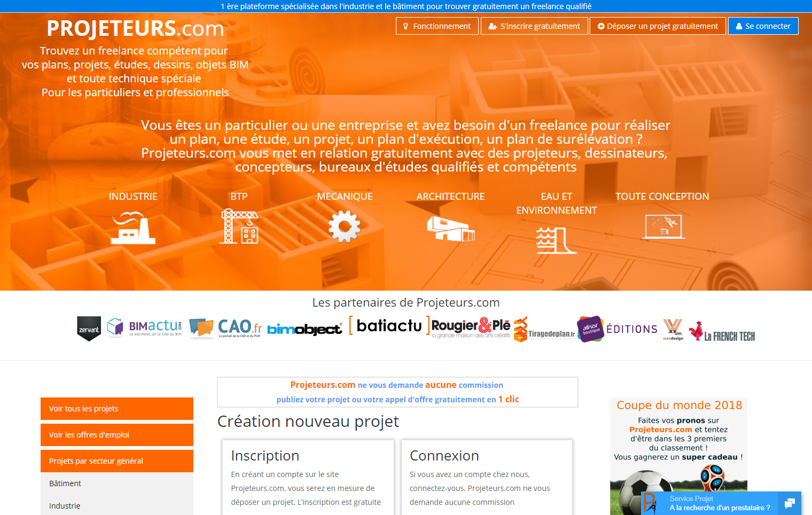Click the INDUSTRIE factory icon

click(133, 228)
